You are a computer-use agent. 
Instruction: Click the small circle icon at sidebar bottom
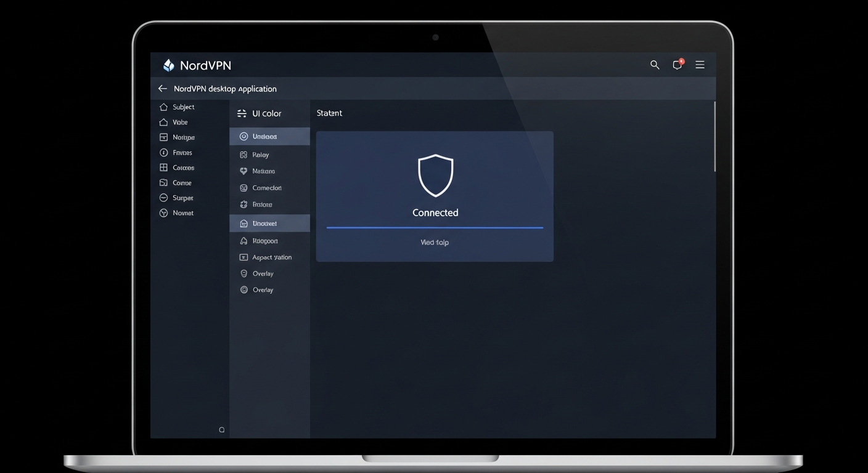point(222,430)
